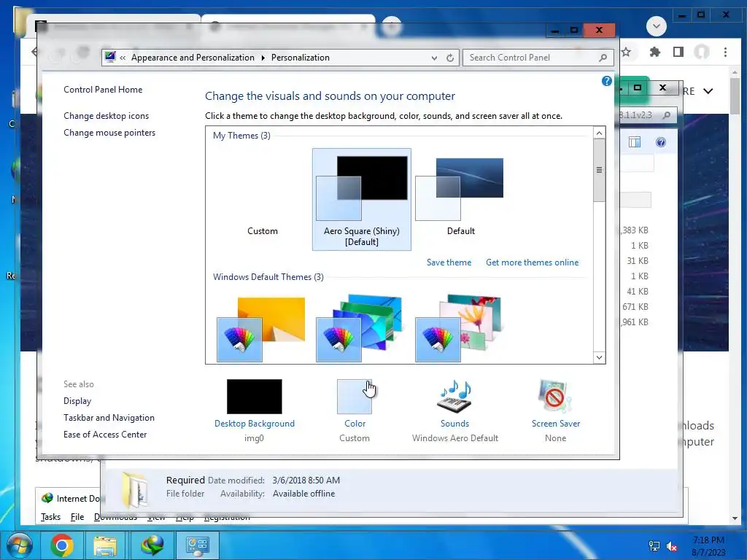This screenshot has width=747, height=560.
Task: Open the Color window color swatch
Action: click(355, 396)
